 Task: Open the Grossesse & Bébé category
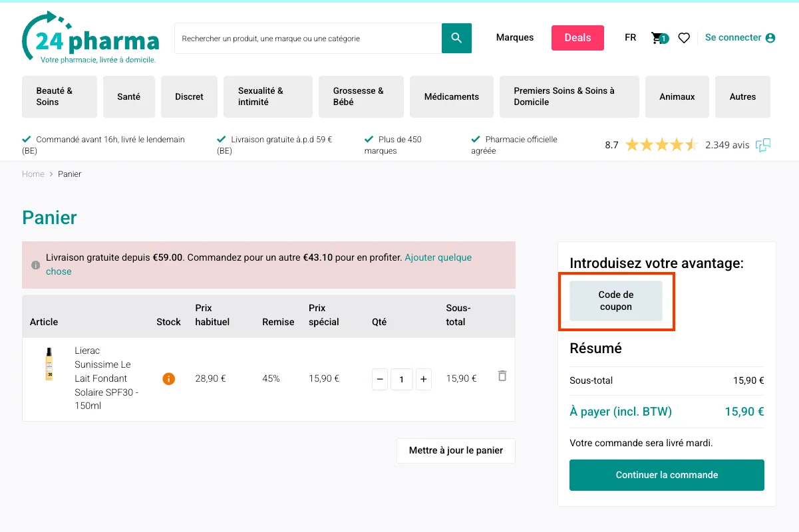pyautogui.click(x=361, y=96)
